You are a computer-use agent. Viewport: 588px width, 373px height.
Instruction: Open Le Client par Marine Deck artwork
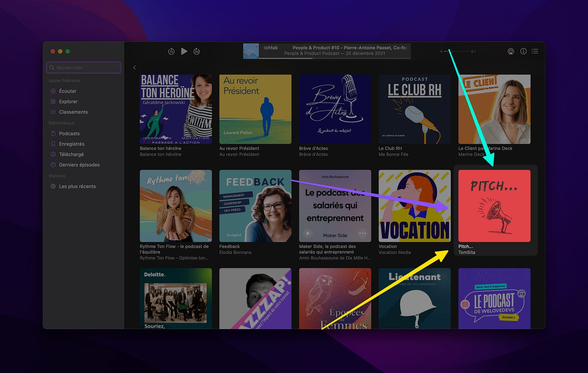[x=494, y=109]
